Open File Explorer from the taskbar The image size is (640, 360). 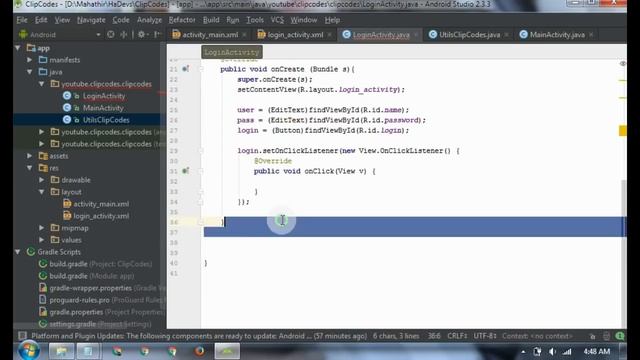(x=62, y=351)
